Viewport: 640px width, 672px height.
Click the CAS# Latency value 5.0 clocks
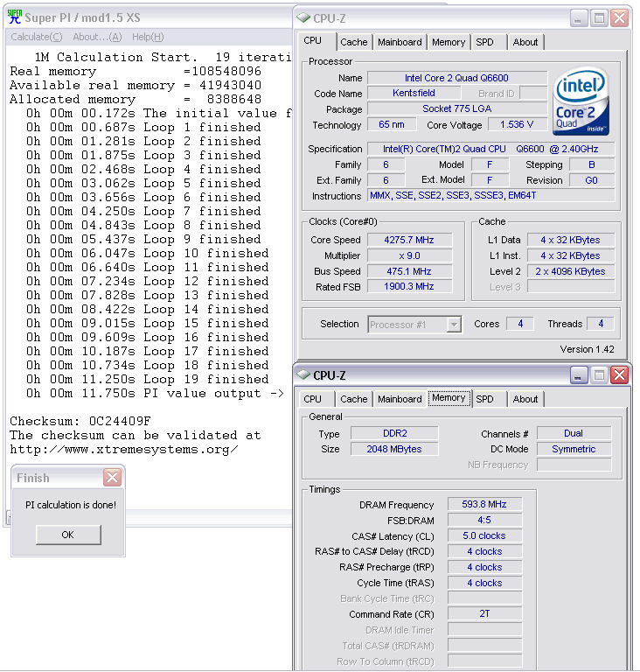click(484, 535)
